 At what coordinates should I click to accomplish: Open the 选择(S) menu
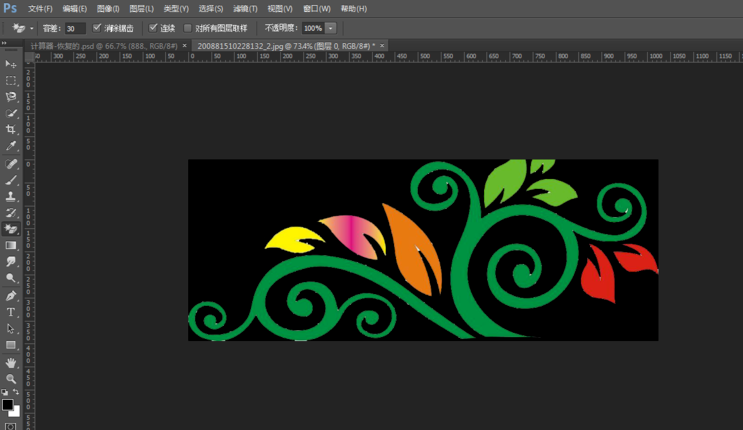pos(210,9)
